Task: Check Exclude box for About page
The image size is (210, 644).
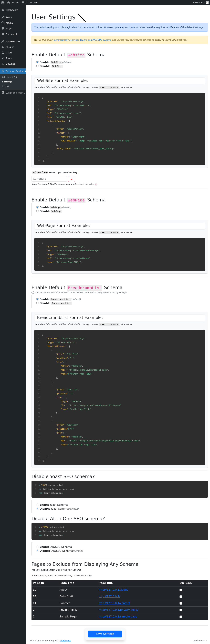Action: (x=181, y=590)
